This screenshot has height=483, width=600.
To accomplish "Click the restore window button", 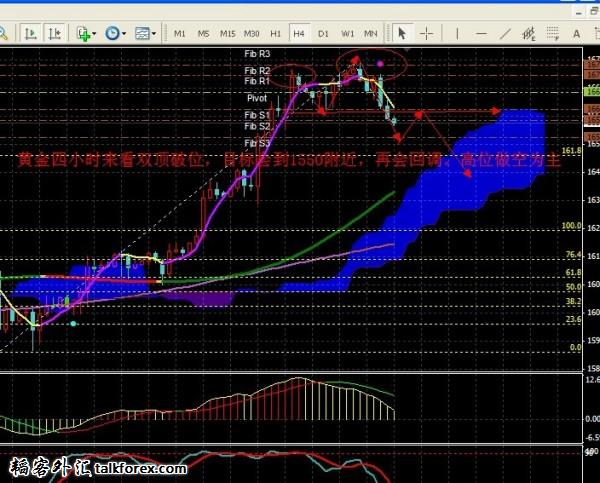I will (594, 12).
